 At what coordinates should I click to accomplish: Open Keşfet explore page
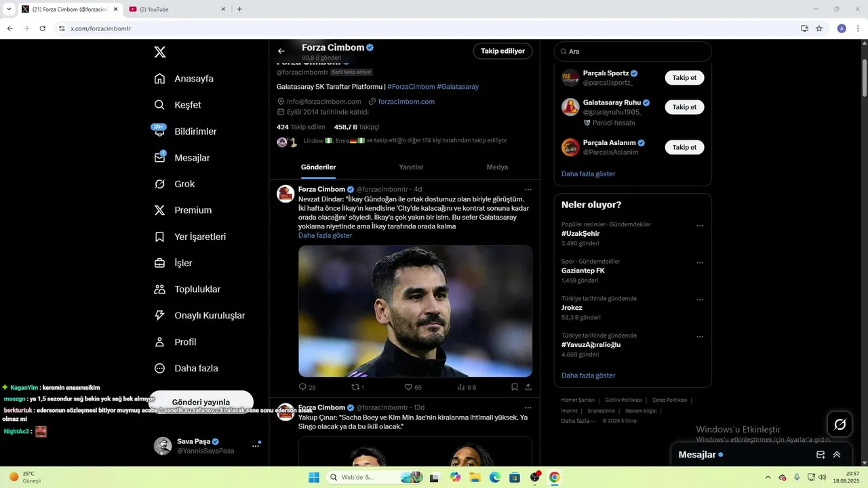(x=178, y=105)
